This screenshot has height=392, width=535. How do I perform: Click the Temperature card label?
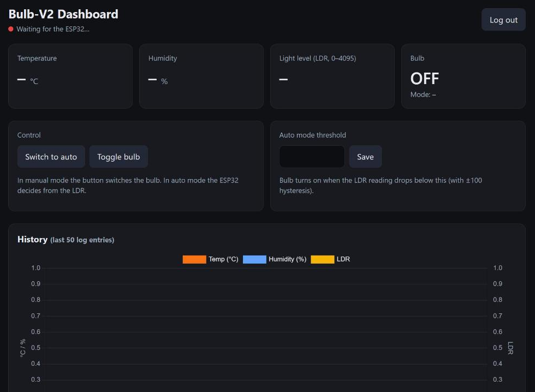37,58
